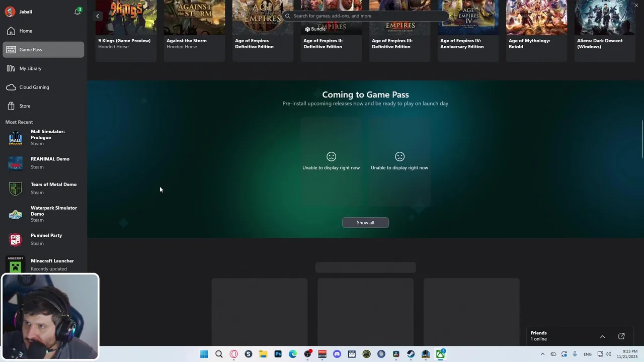Open Opera GX browser in taskbar

tap(233, 354)
